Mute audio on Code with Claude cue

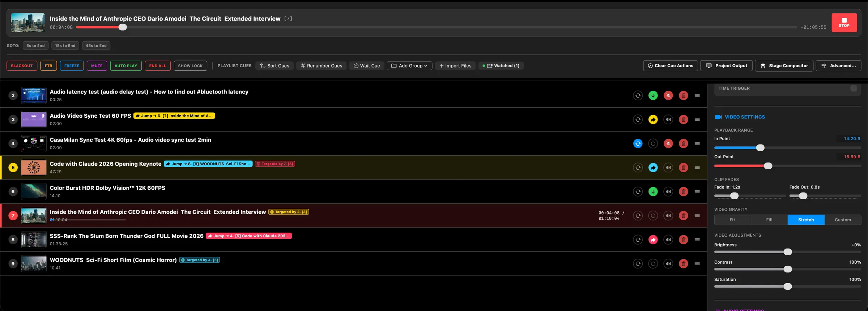(x=668, y=168)
